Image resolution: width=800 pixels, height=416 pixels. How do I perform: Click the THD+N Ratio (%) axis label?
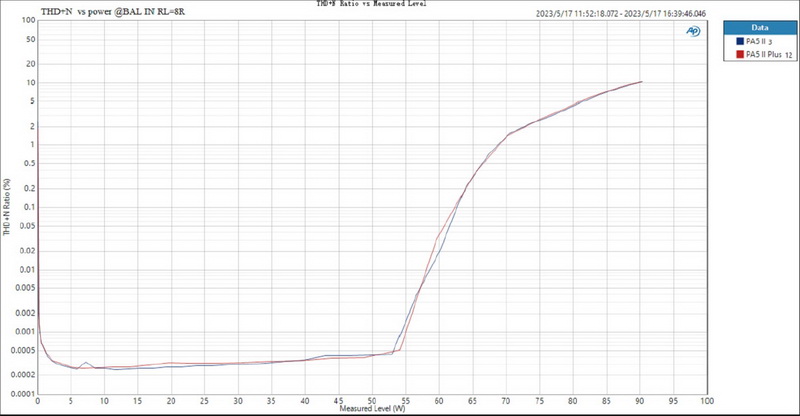6,208
